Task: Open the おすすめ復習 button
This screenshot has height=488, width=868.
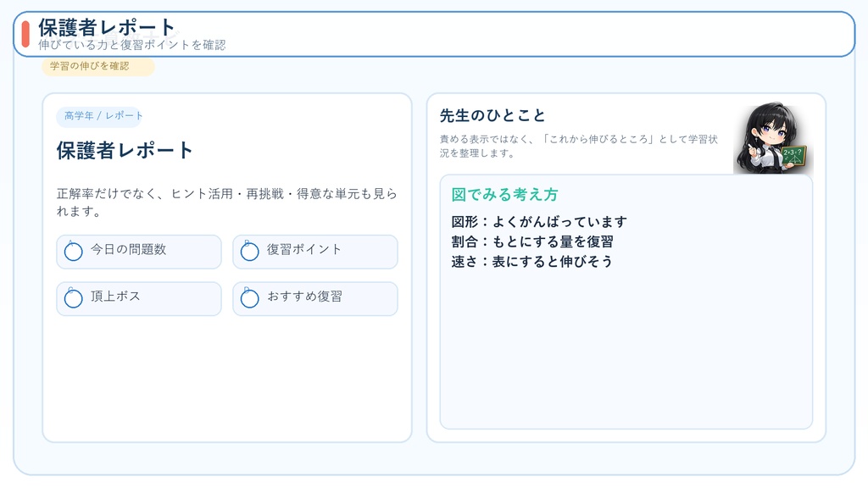Action: (x=315, y=299)
